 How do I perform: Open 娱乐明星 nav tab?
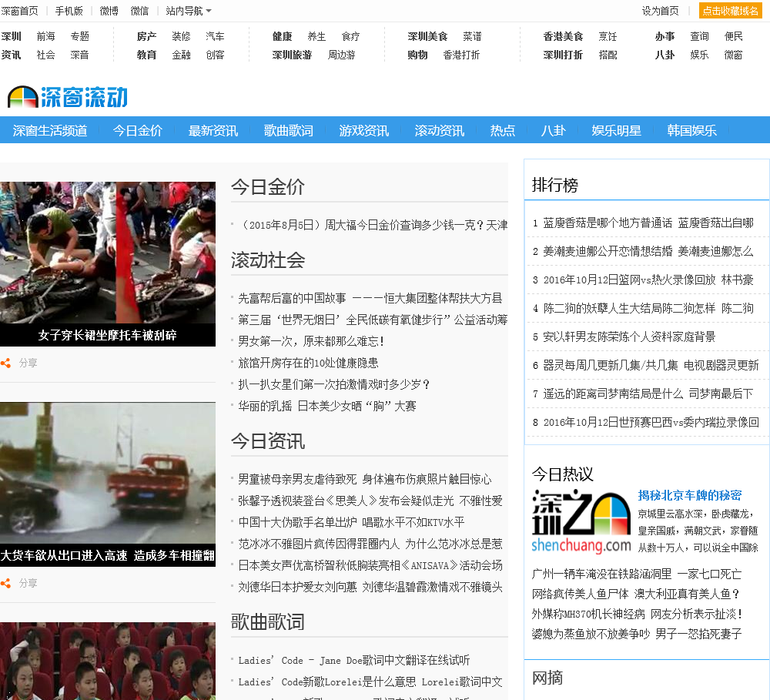click(x=616, y=130)
